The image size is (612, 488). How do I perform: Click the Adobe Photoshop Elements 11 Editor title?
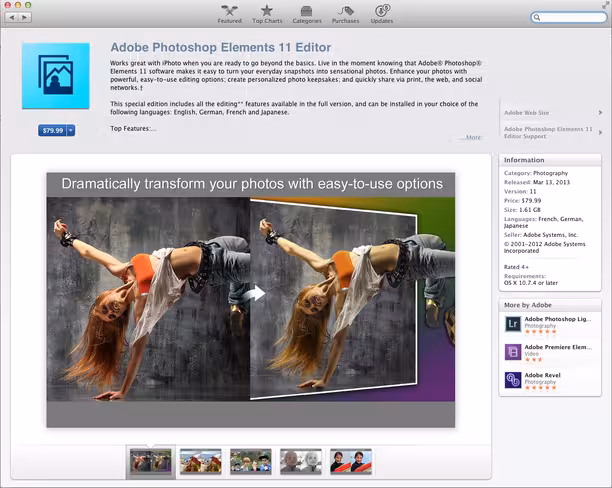coord(221,47)
